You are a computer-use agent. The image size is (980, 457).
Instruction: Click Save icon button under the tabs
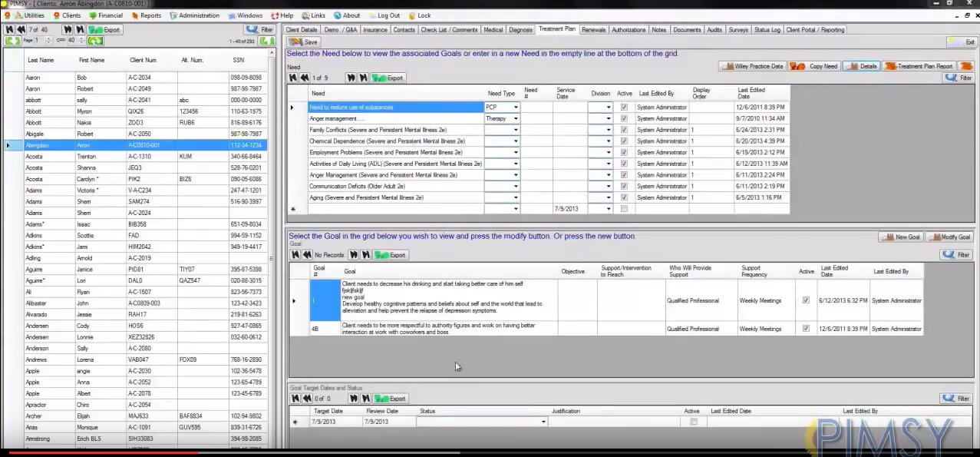303,41
